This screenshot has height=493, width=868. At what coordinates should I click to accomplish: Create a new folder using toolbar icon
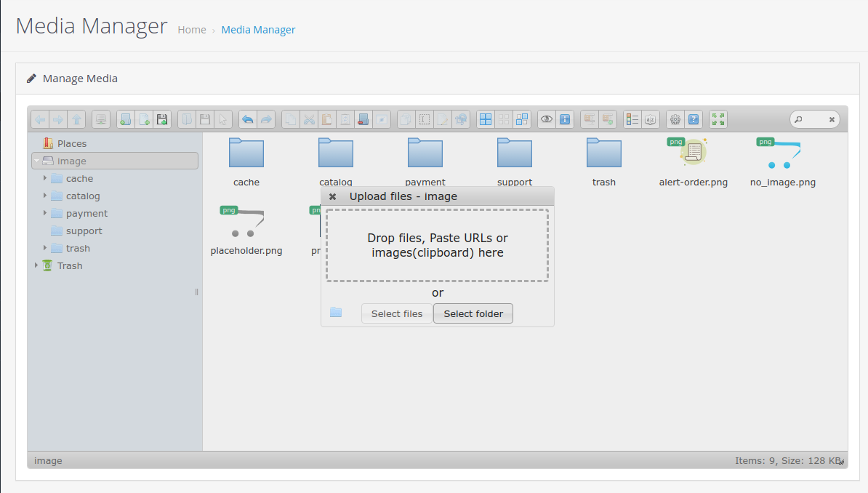point(125,119)
